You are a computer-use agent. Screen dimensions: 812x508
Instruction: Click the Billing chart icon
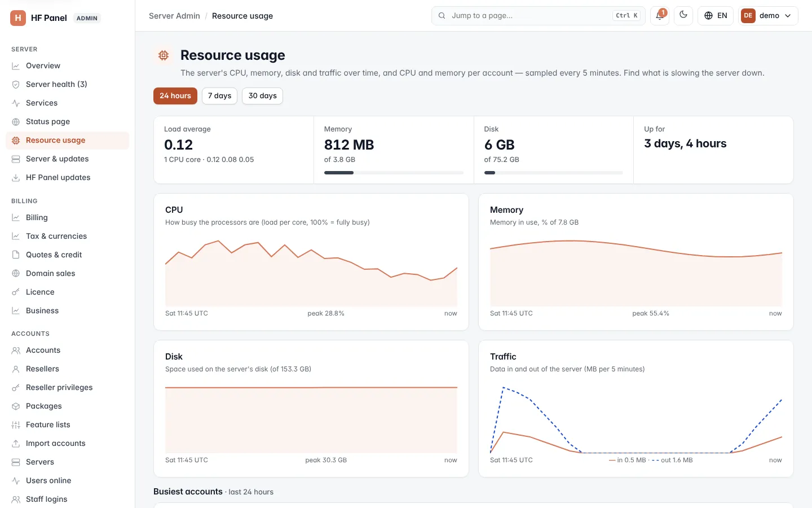tap(16, 218)
